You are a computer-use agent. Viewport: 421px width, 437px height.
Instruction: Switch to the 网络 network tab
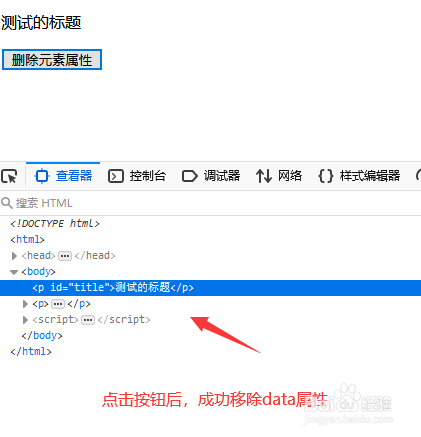(279, 176)
